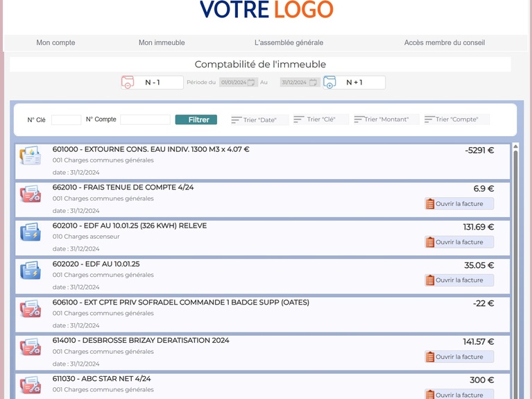Screen dimensions: 532x399
Task: Click the red folder icon for 614010 DESBROSSE BRIZAY
Action: [31, 347]
